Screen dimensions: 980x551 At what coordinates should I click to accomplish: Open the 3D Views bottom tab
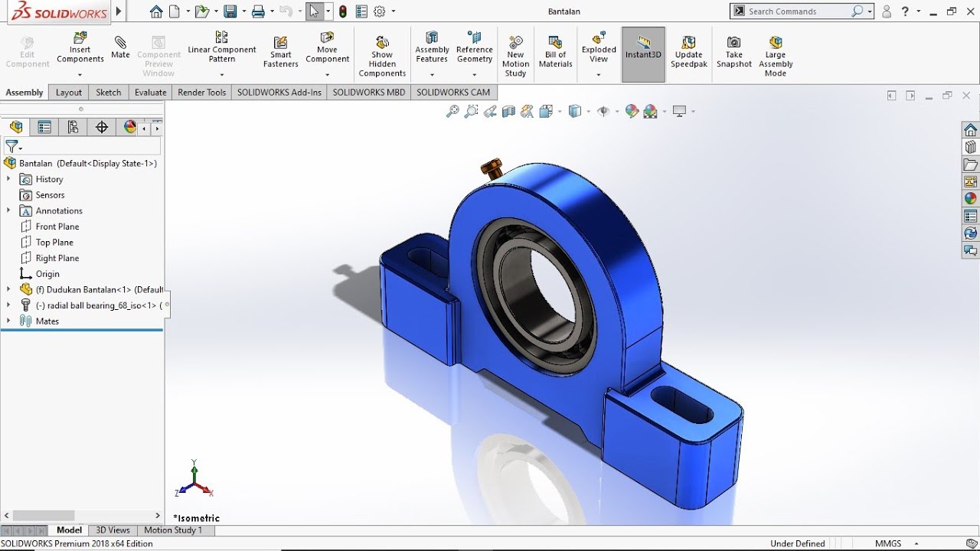(x=113, y=530)
